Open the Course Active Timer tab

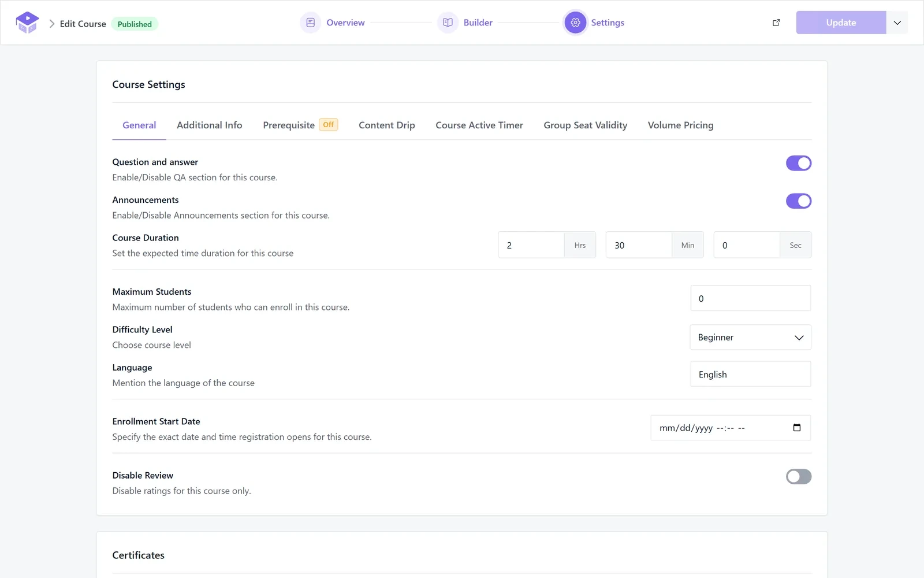click(479, 125)
